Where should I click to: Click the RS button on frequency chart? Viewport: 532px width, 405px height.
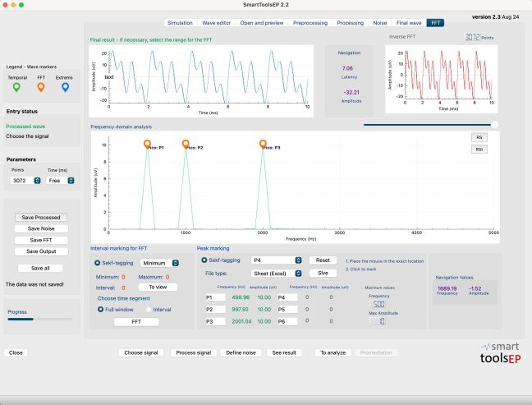(x=479, y=137)
